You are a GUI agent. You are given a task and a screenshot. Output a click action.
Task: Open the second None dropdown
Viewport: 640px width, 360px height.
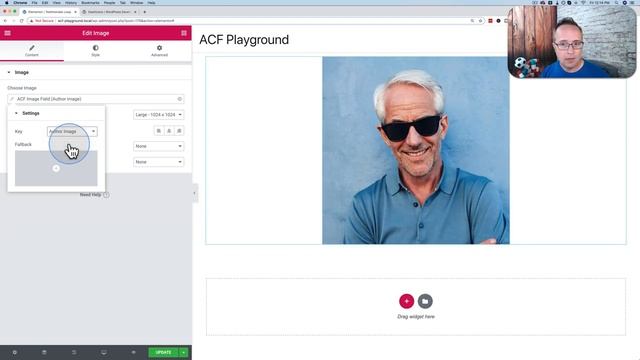click(158, 162)
